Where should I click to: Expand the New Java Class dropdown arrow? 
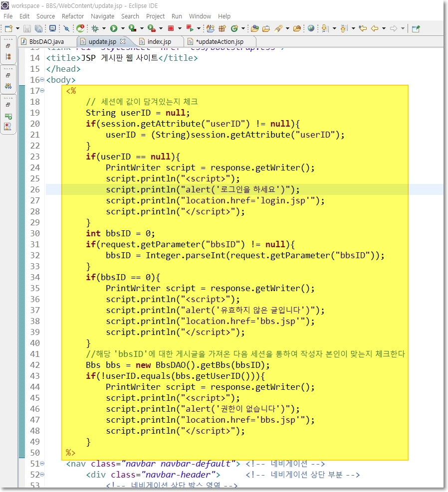click(x=243, y=28)
